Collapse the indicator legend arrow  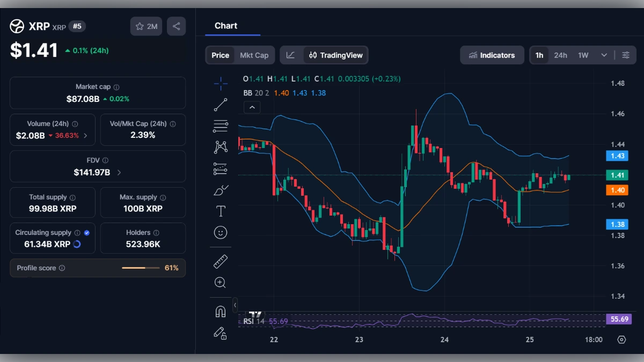pos(252,107)
